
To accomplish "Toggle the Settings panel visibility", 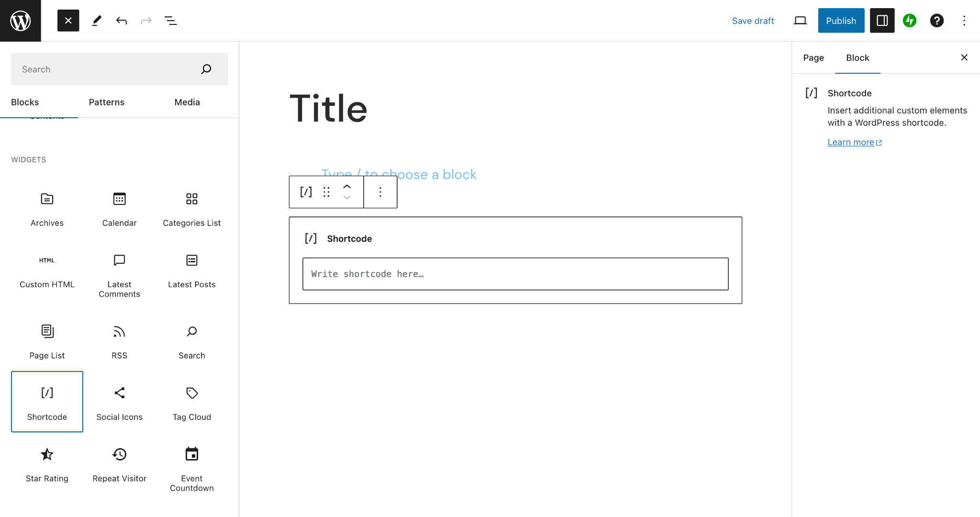I will [882, 20].
